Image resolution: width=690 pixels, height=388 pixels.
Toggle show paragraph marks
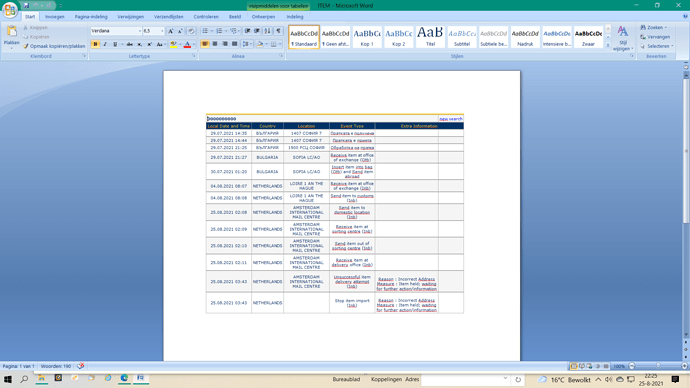click(x=279, y=31)
